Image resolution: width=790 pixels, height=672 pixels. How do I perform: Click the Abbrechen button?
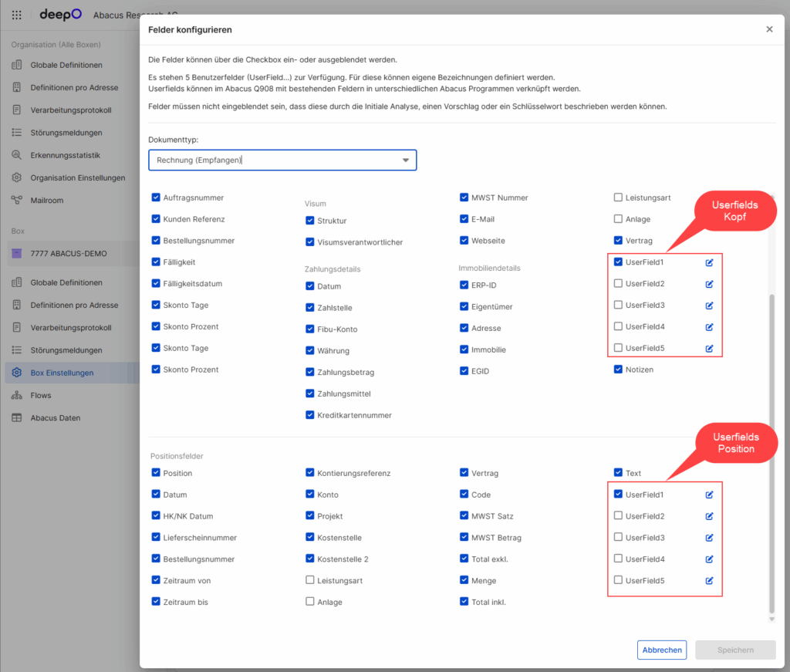[x=661, y=650]
